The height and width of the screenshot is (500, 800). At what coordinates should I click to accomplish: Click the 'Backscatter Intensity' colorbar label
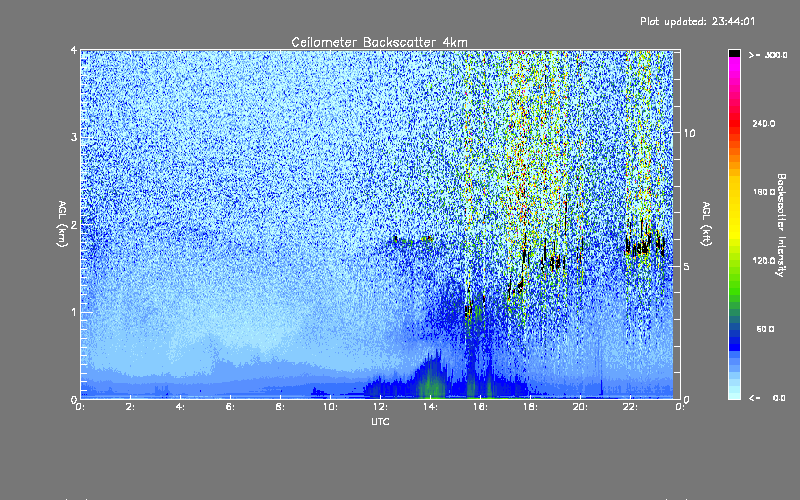[x=781, y=225]
